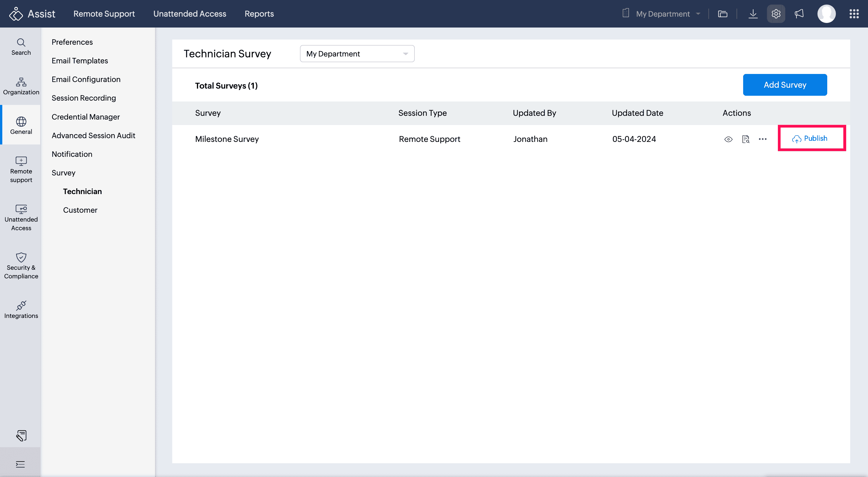Publish the Milestone Survey
Image resolution: width=868 pixels, height=477 pixels.
[x=810, y=138]
